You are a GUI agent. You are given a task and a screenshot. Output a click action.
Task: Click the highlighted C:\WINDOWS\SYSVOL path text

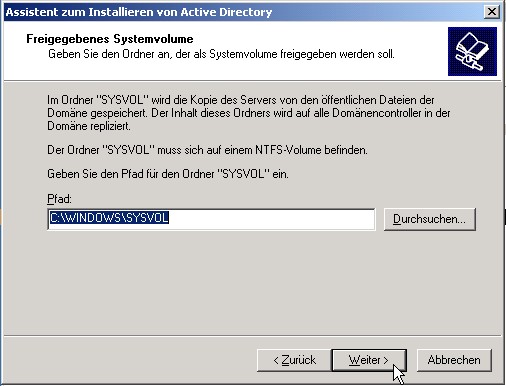[109, 218]
